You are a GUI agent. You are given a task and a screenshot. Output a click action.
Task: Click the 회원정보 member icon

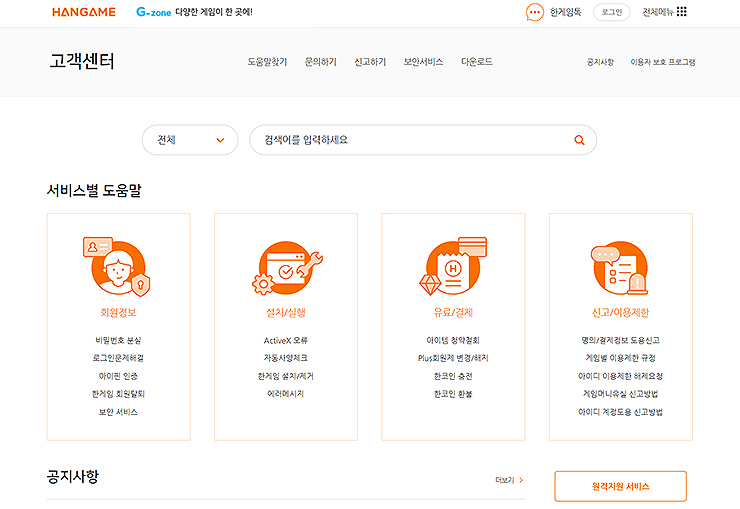pos(117,267)
